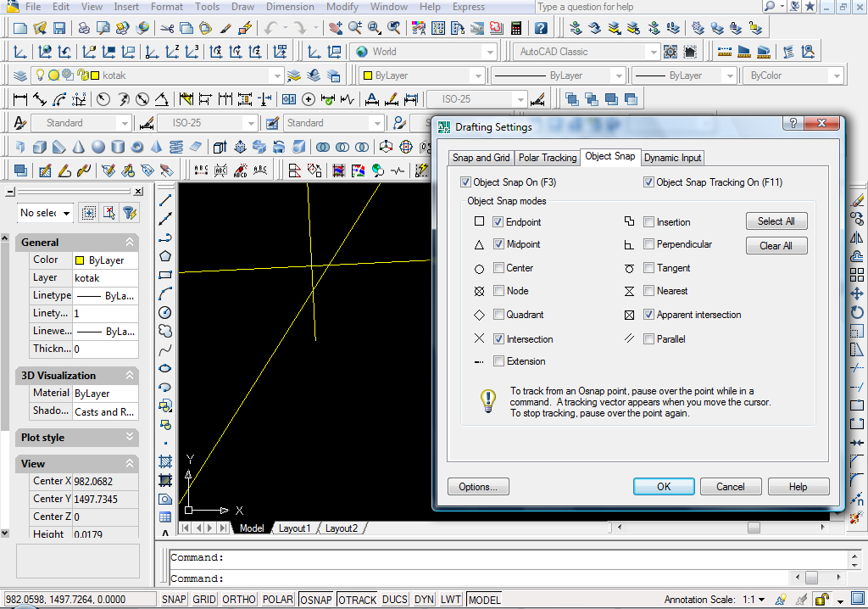Switch to the Dynamic Input tab

pos(672,158)
